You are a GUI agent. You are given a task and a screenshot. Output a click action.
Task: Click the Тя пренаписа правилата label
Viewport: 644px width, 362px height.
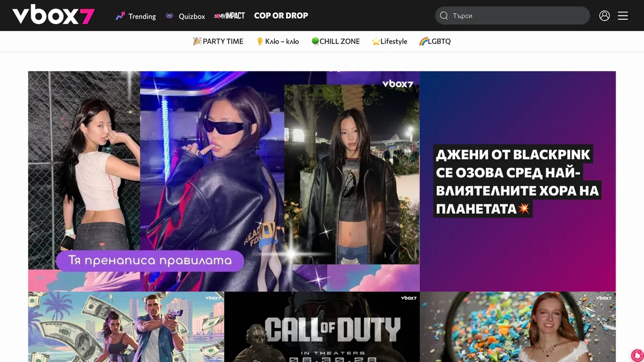coord(150,261)
